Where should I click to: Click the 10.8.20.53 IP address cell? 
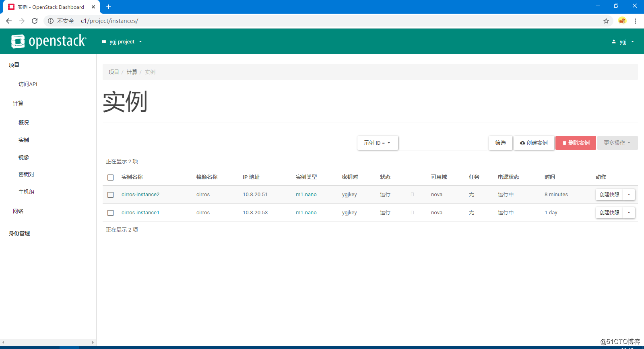255,213
